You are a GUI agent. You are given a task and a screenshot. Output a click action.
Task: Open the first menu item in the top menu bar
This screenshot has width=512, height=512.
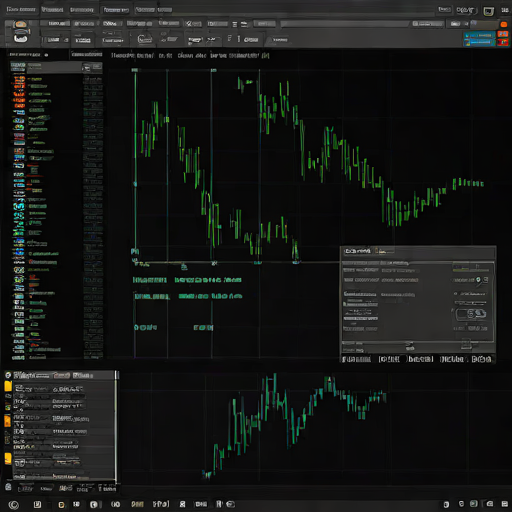coord(21,9)
